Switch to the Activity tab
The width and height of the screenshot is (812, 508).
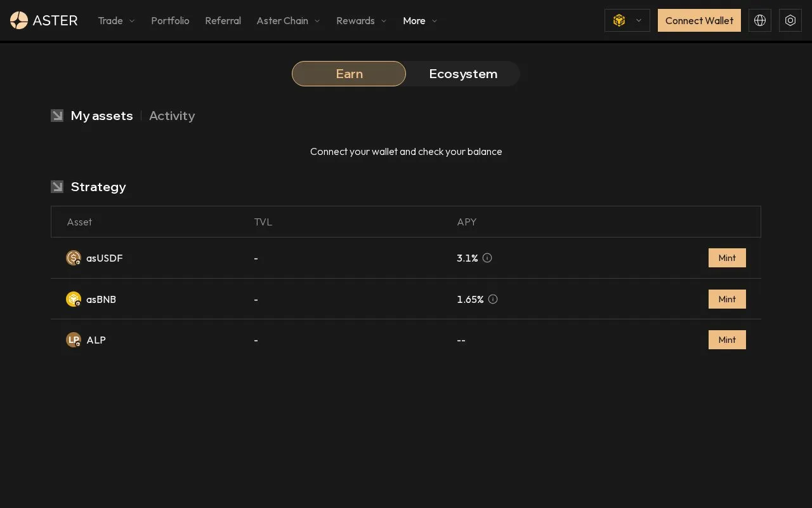(x=172, y=116)
